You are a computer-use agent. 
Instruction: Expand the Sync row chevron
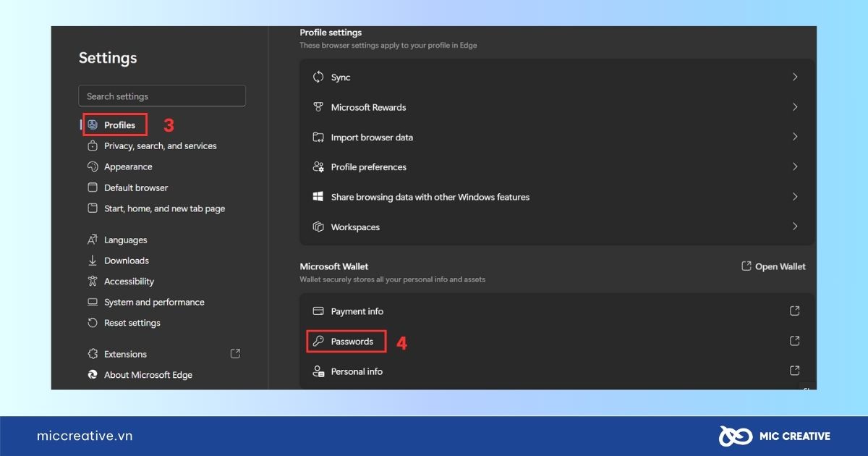click(x=795, y=77)
